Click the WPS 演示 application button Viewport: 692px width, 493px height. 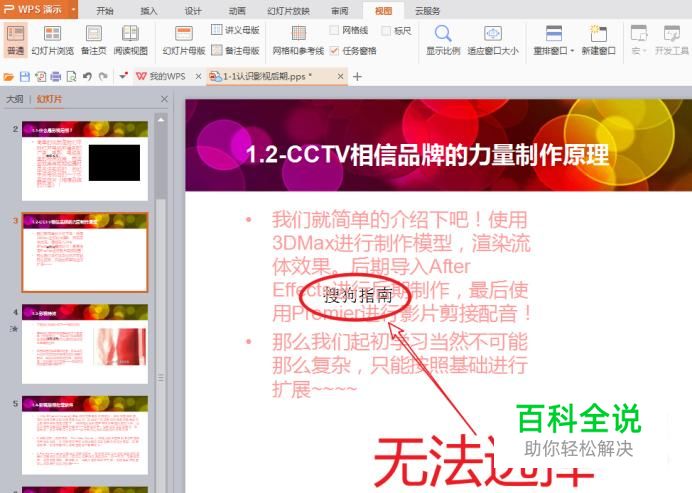(34, 9)
